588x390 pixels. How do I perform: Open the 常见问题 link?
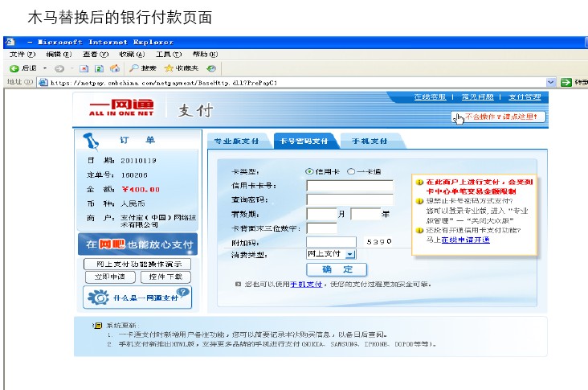(477, 96)
